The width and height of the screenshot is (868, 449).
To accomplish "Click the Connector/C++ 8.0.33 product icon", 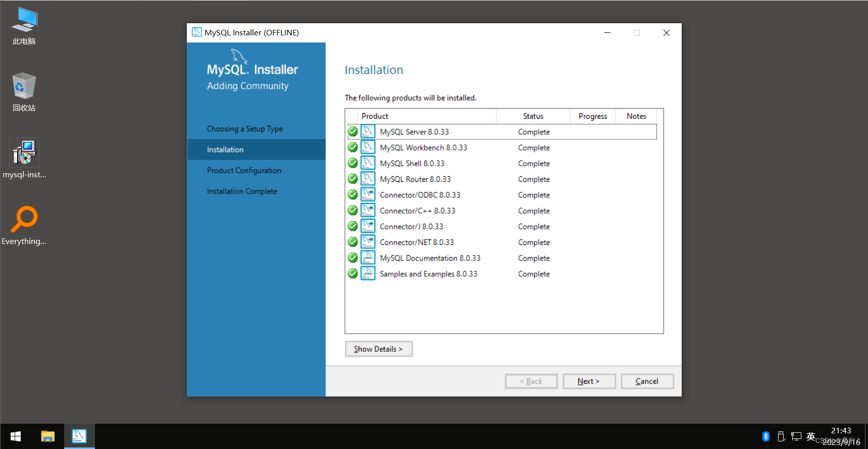I will click(368, 210).
